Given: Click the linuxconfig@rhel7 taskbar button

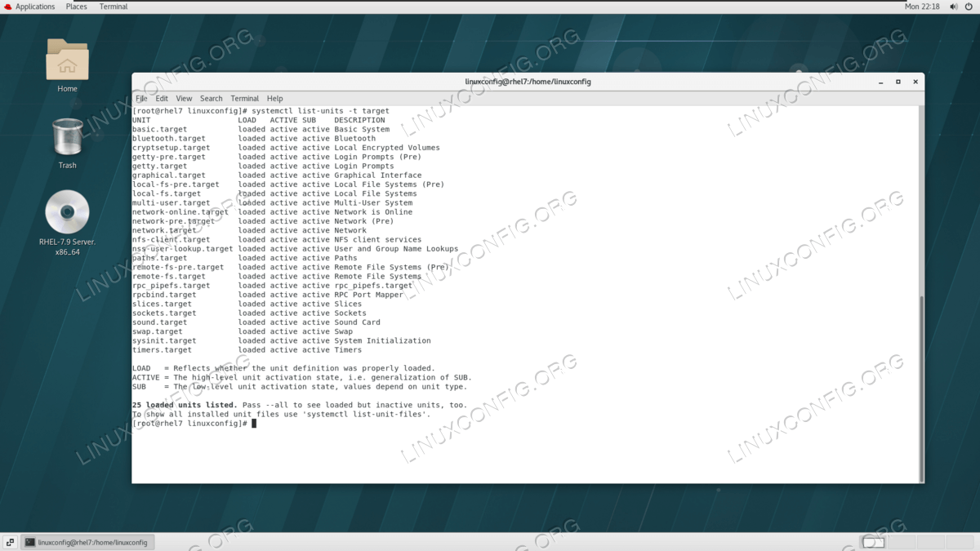Looking at the screenshot, I should pos(87,542).
